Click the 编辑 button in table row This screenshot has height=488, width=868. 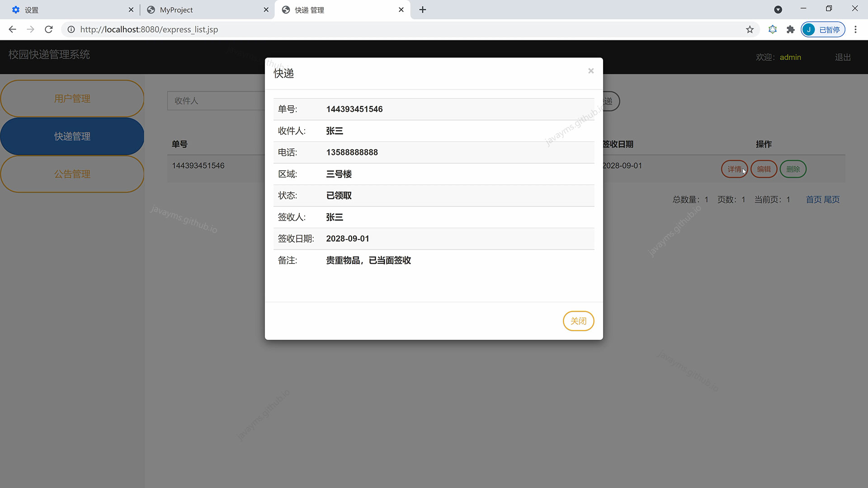pyautogui.click(x=764, y=169)
